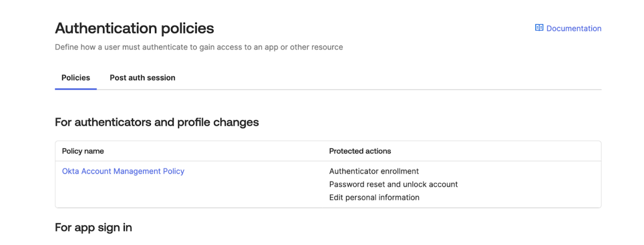Click the Edit personal information text

pyautogui.click(x=374, y=198)
